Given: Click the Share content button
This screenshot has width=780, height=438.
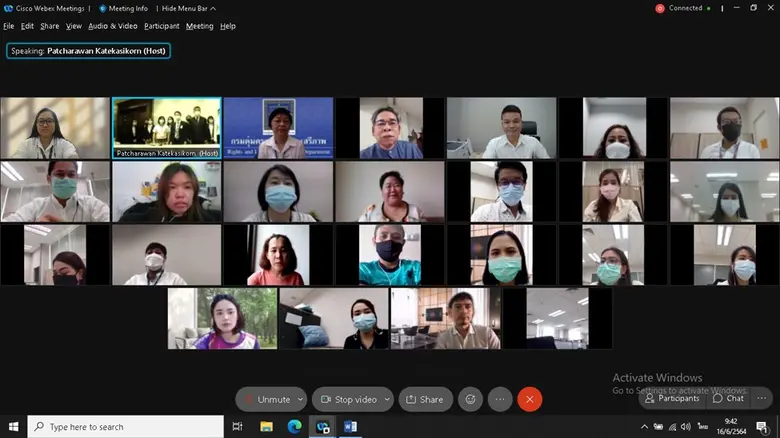Looking at the screenshot, I should point(425,399).
